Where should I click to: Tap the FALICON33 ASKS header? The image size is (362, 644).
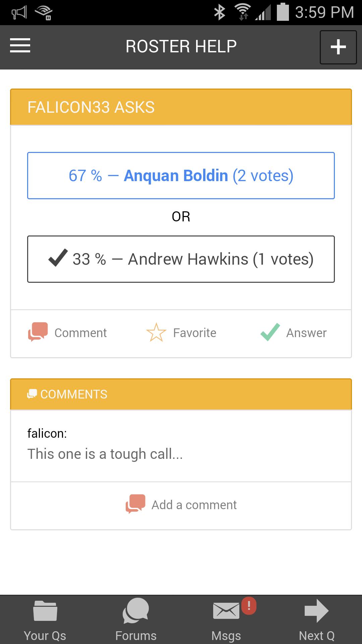181,107
